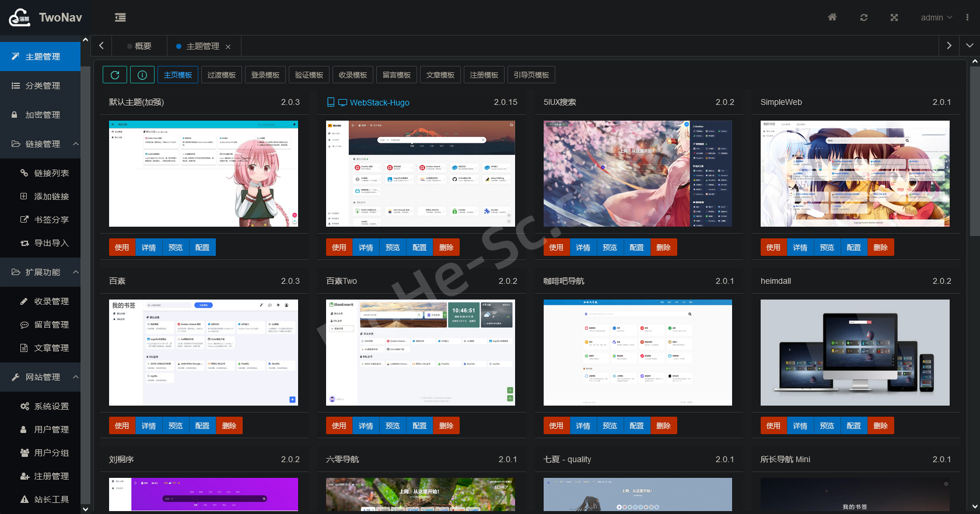980x514 pixels.
Task: Click 删除 for SimpleWeb theme
Action: point(881,247)
